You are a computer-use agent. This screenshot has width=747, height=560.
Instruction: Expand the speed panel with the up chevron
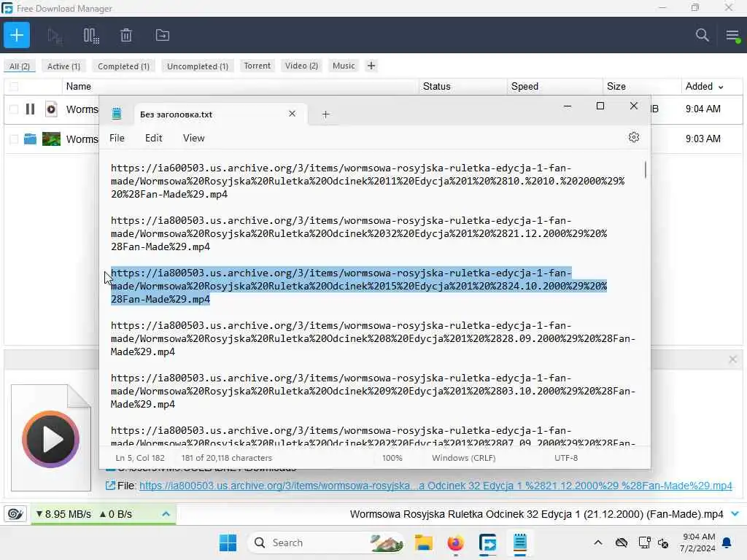166,514
